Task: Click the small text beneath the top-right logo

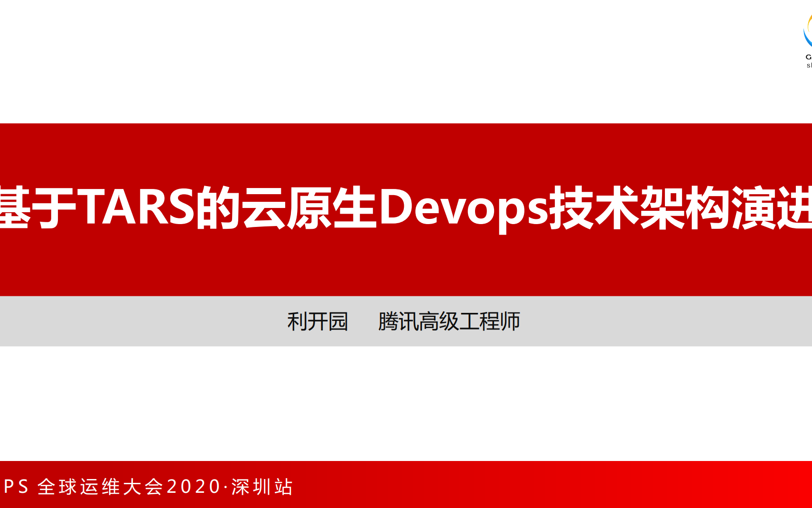Action: 809,61
